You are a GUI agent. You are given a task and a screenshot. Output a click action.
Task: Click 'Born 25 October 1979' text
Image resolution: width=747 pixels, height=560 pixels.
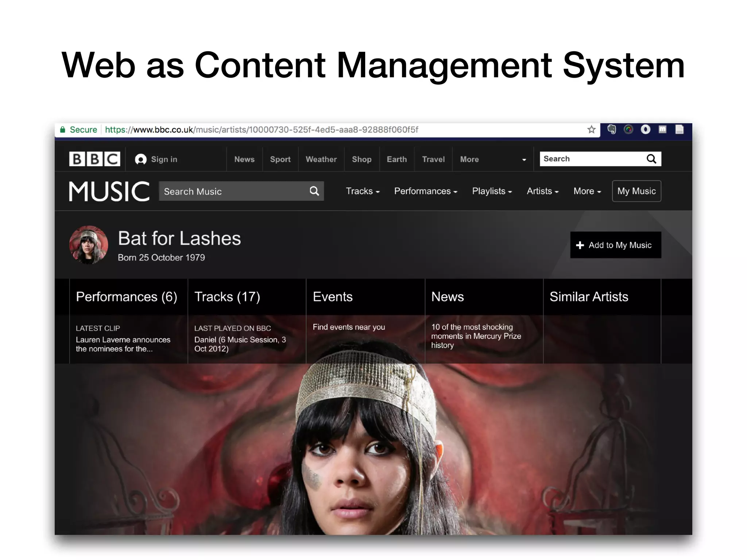pos(161,257)
